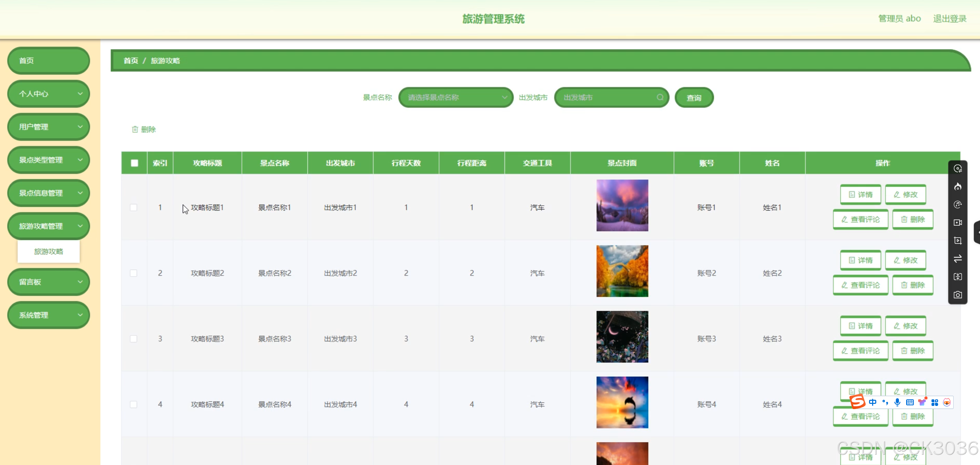Click the Sogou microphone voice input icon
This screenshot has height=465, width=980.
(x=897, y=402)
